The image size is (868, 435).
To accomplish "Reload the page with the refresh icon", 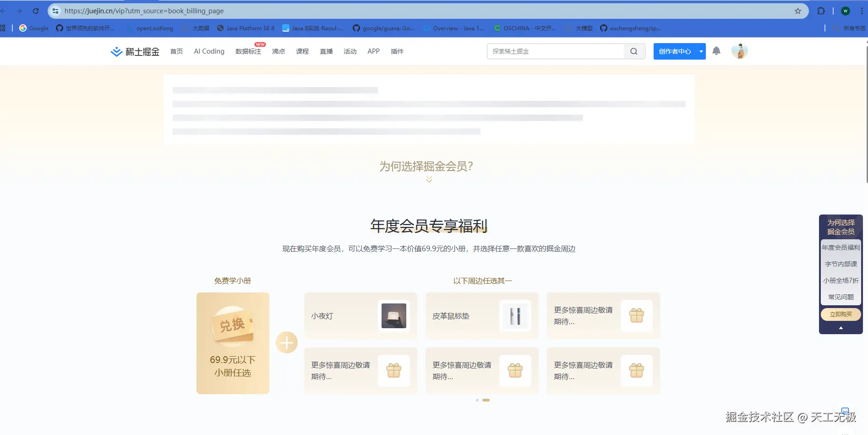I will click(36, 11).
